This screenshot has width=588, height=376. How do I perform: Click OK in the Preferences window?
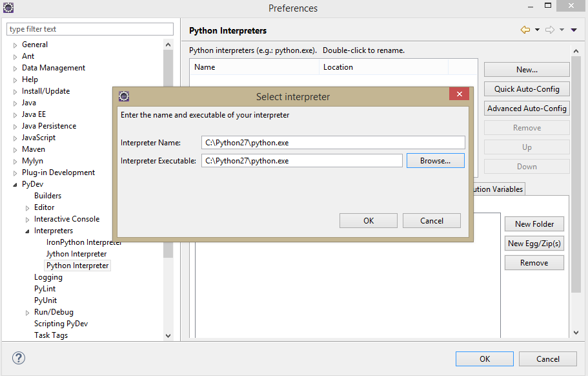pos(485,359)
